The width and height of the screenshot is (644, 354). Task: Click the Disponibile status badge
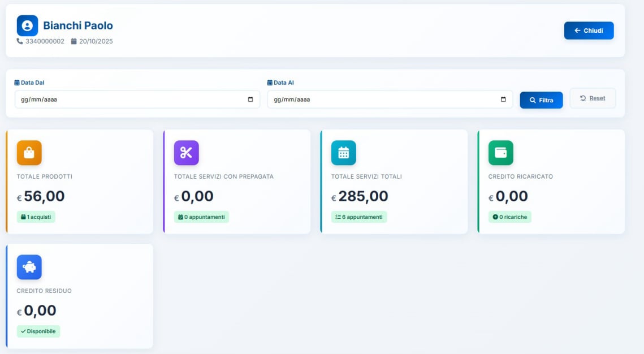point(38,331)
